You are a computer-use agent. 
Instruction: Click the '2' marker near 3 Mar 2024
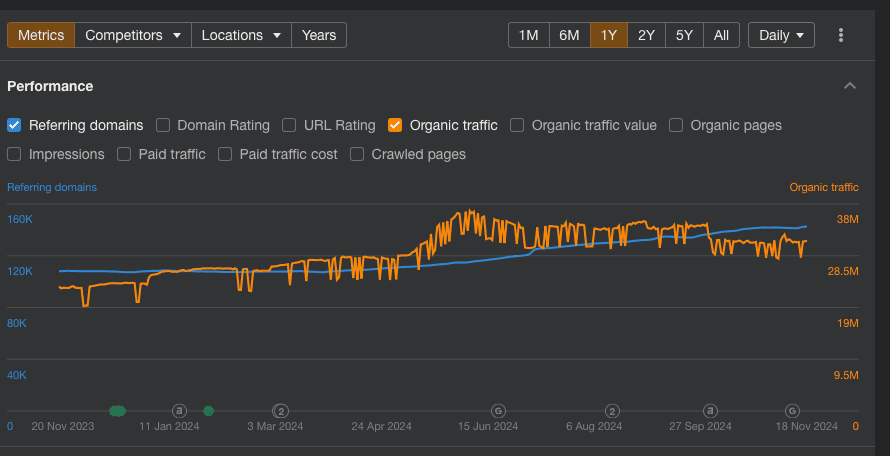pos(281,410)
